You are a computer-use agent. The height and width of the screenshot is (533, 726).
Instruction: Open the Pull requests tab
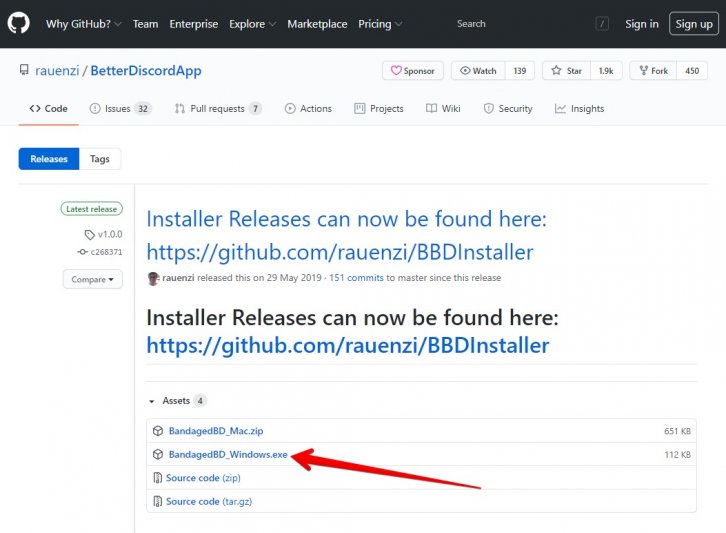click(x=218, y=108)
